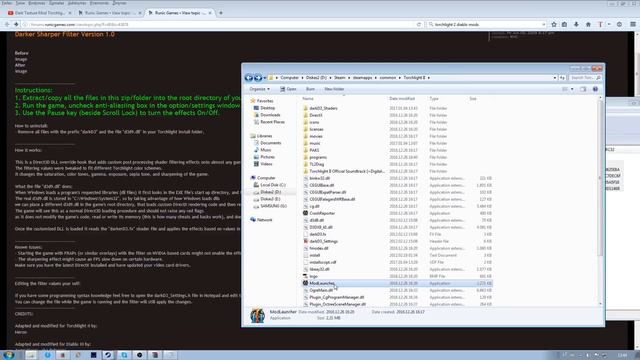
Task: Open the Explorer address history dropdown
Action: pyautogui.click(x=555, y=78)
